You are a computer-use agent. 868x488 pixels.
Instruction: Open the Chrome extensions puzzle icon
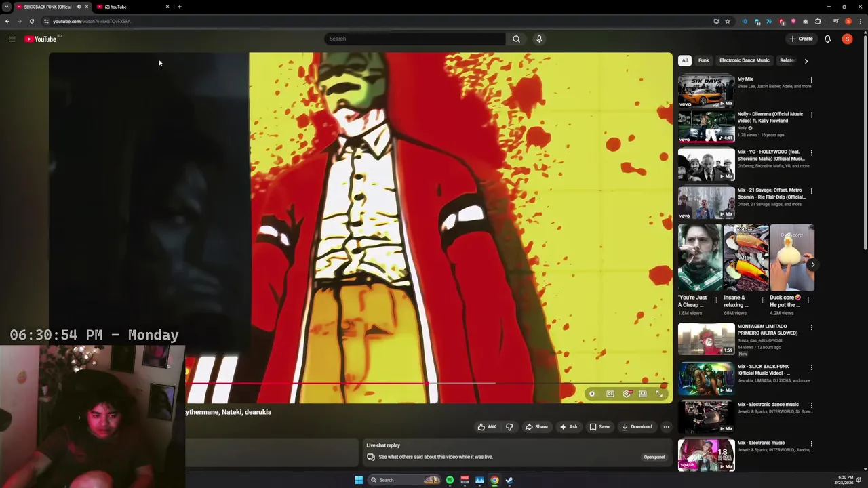(x=818, y=22)
